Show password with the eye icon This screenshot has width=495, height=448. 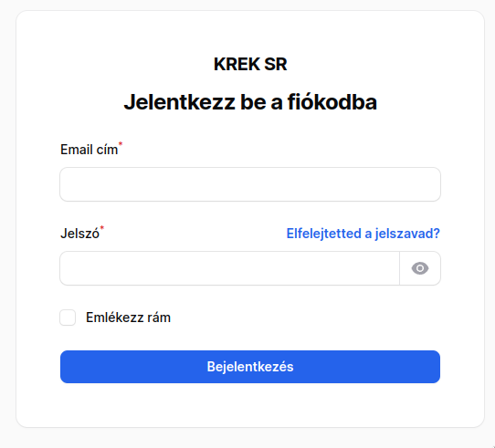pyautogui.click(x=420, y=268)
